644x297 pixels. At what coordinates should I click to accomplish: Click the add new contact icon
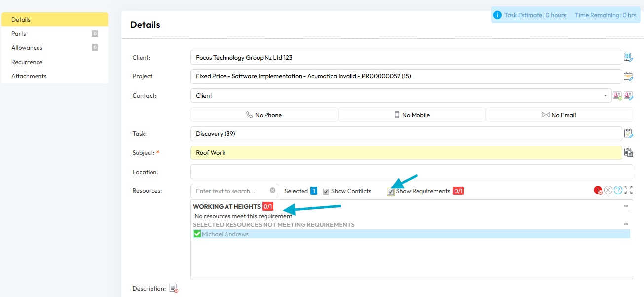pos(617,96)
